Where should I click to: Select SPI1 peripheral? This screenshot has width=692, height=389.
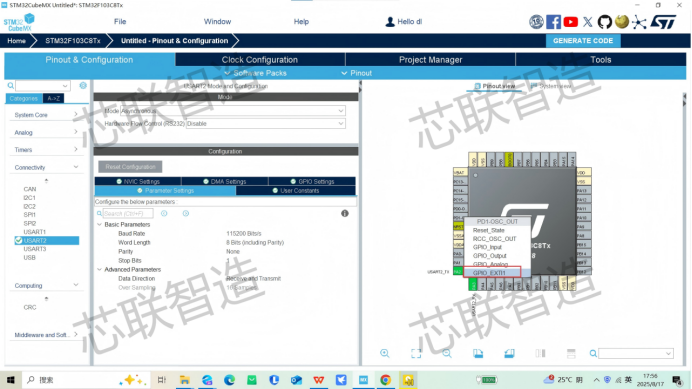30,215
